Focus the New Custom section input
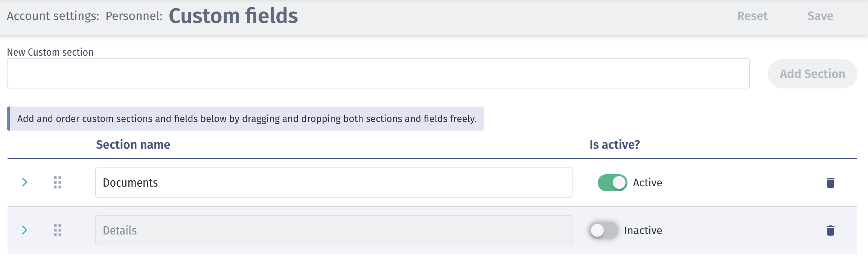Image resolution: width=868 pixels, height=274 pixels. click(x=378, y=73)
